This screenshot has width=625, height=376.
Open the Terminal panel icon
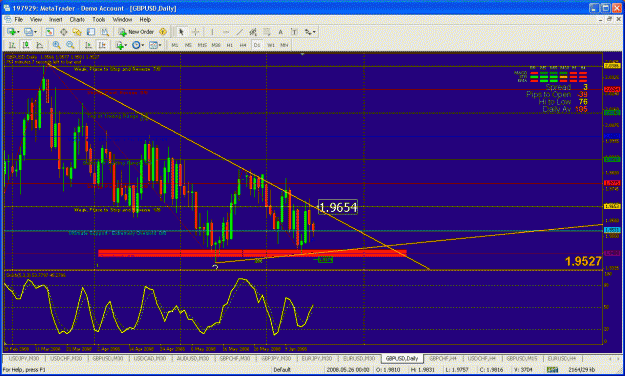pyautogui.click(x=91, y=32)
